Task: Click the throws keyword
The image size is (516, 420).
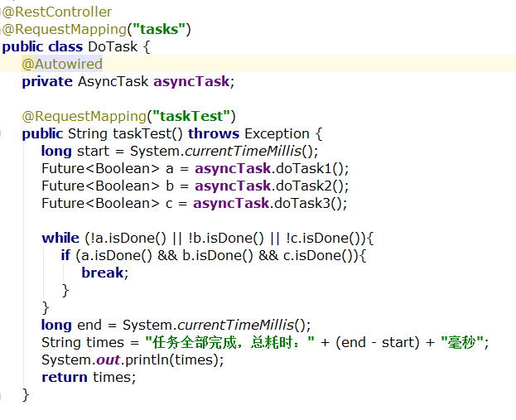Action: click(x=214, y=133)
